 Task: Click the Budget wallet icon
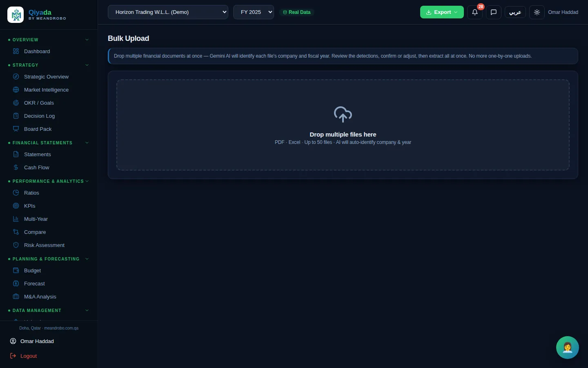pyautogui.click(x=16, y=270)
